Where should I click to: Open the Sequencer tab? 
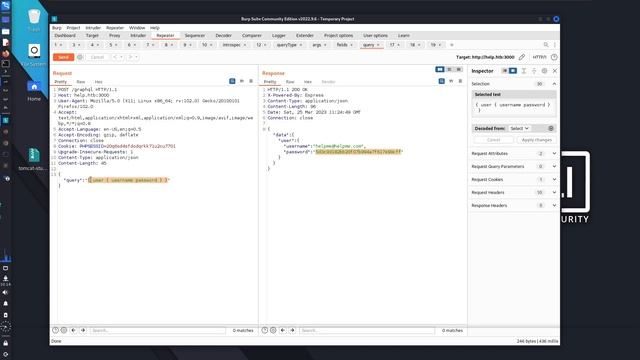coord(195,36)
